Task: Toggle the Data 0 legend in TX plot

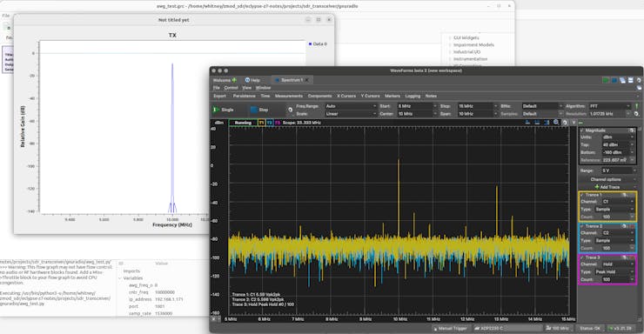Action: pos(318,43)
